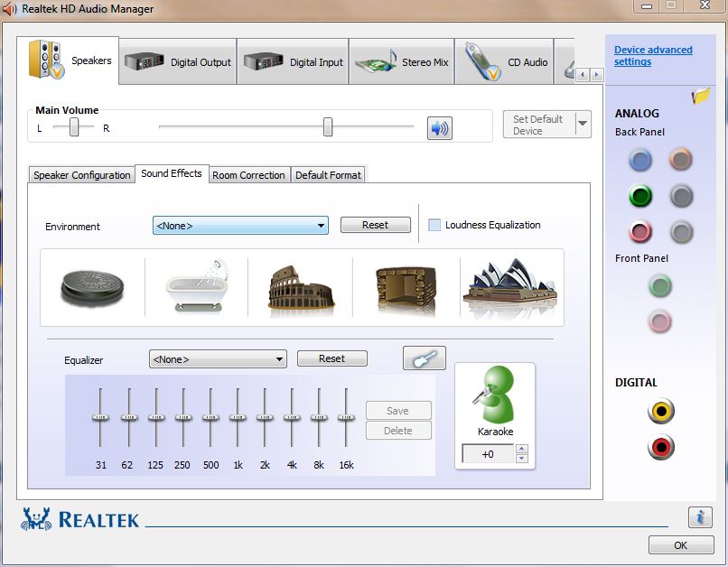Expand the Set Default Device dropdown arrow
The width and height of the screenshot is (728, 567).
[583, 125]
